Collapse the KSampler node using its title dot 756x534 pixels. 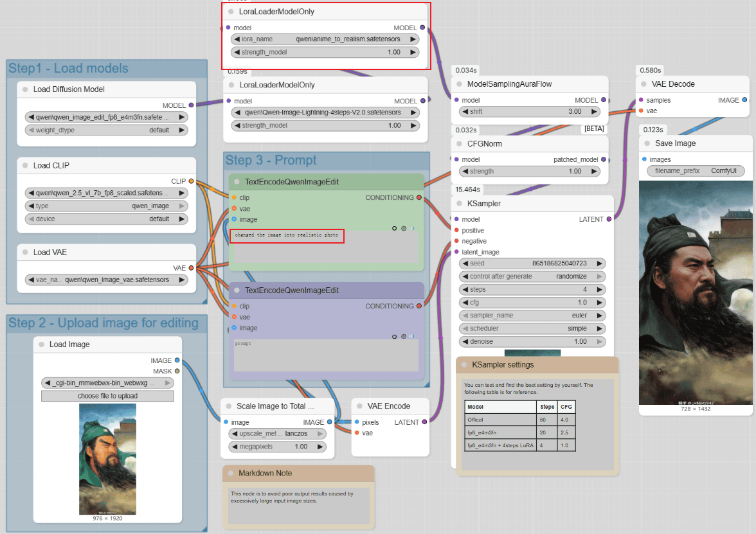(x=459, y=204)
